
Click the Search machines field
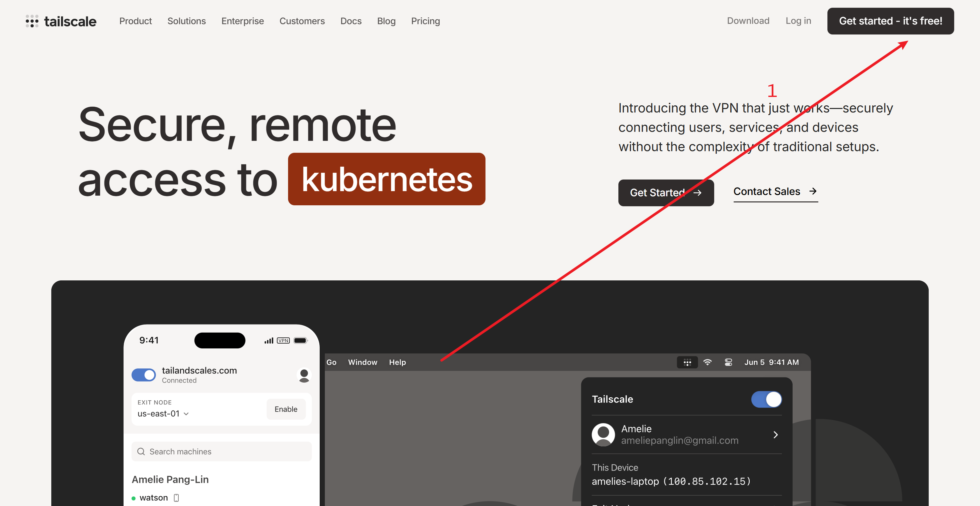coord(221,451)
